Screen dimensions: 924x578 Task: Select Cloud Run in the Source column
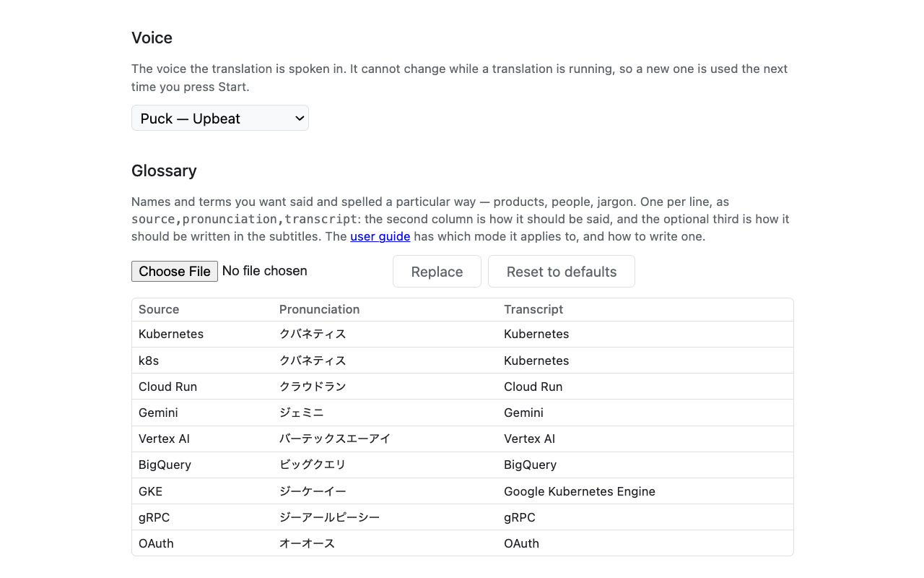pyautogui.click(x=202, y=387)
